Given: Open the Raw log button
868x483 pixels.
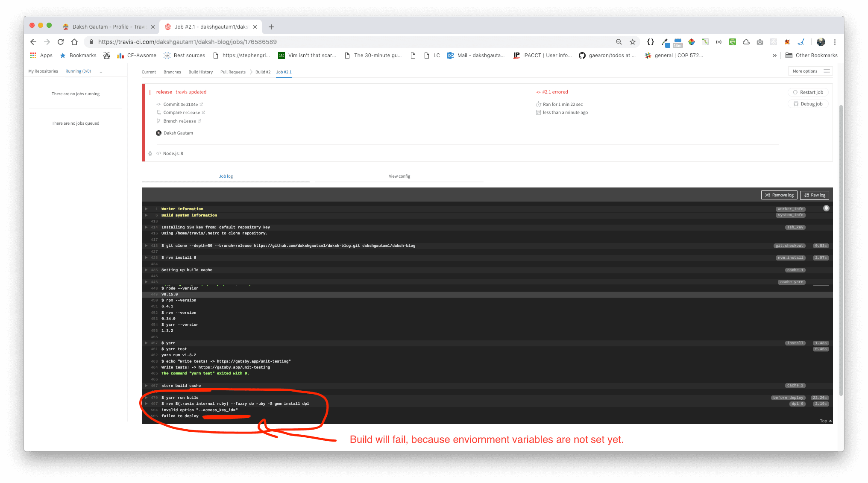Looking at the screenshot, I should pyautogui.click(x=814, y=195).
